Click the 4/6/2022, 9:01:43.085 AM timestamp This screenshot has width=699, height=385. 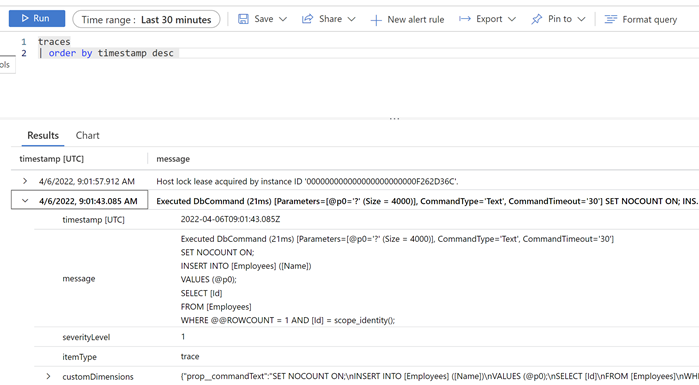(88, 201)
